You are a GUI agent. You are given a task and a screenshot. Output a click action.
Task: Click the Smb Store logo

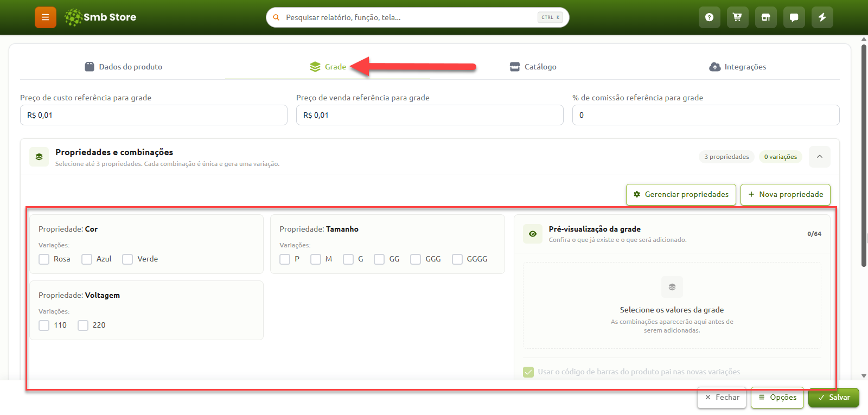[100, 17]
